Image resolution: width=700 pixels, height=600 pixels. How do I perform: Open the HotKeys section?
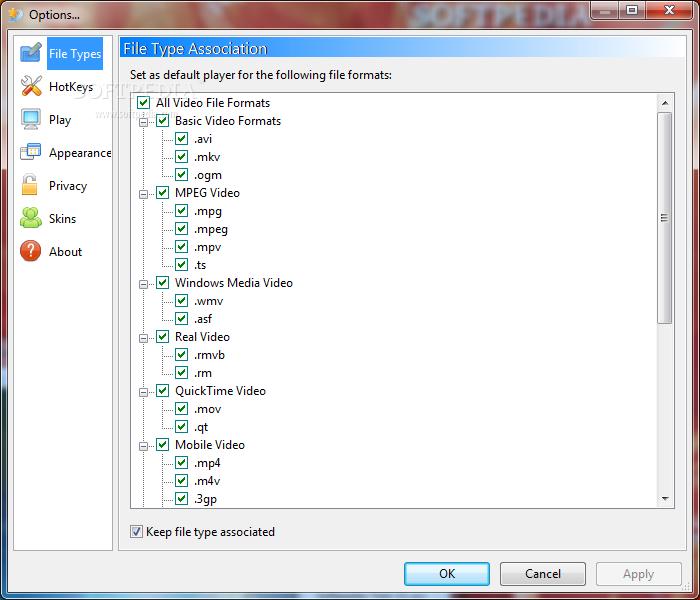(71, 87)
